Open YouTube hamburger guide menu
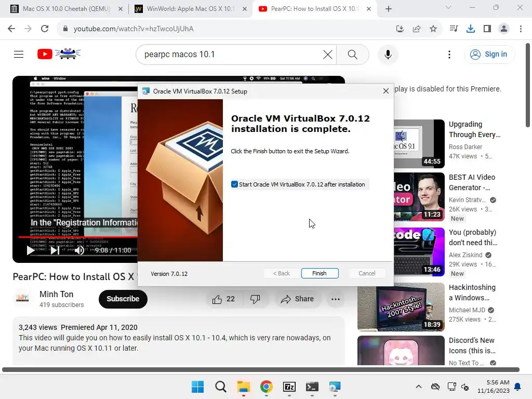Image resolution: width=532 pixels, height=399 pixels. [x=19, y=54]
